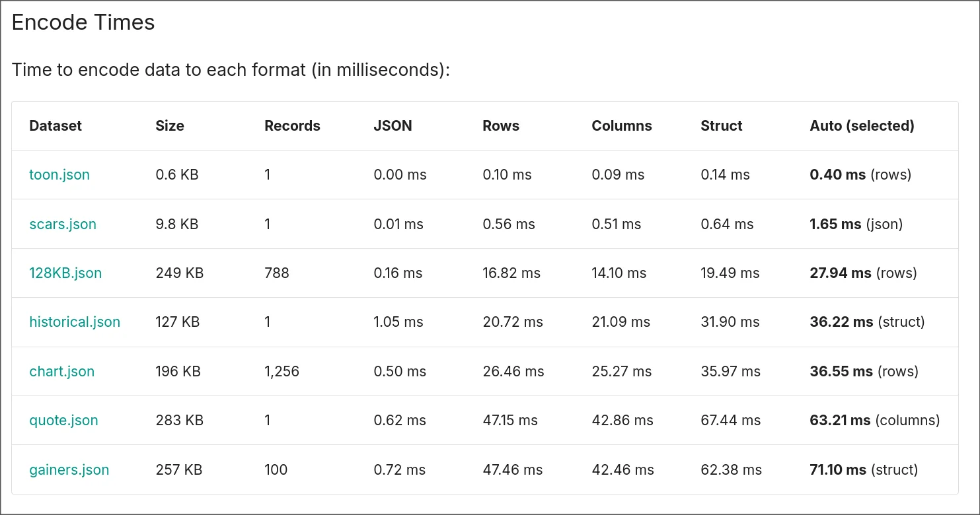Image resolution: width=980 pixels, height=515 pixels.
Task: Open the historical.json dataset link
Action: point(75,322)
